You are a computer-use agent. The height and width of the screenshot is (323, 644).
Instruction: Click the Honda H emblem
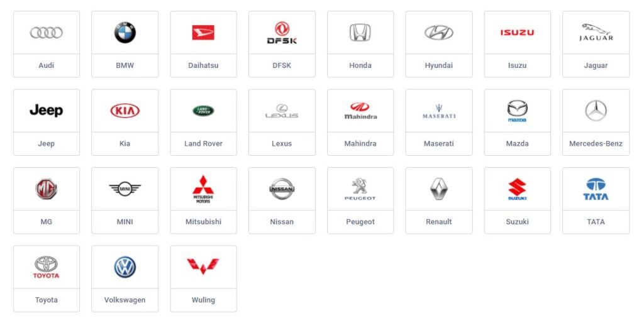click(360, 33)
